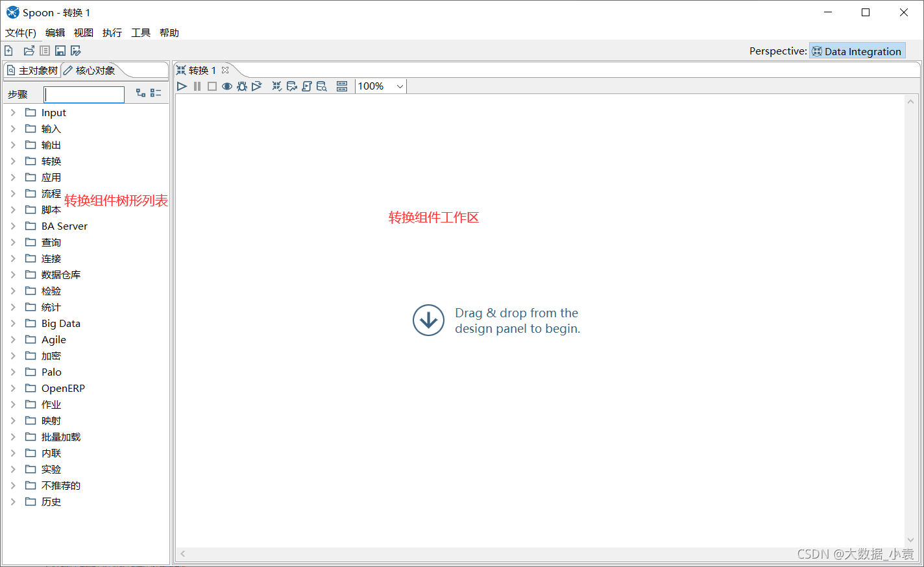The height and width of the screenshot is (567, 924).
Task: Open the 执行 menu
Action: click(112, 33)
